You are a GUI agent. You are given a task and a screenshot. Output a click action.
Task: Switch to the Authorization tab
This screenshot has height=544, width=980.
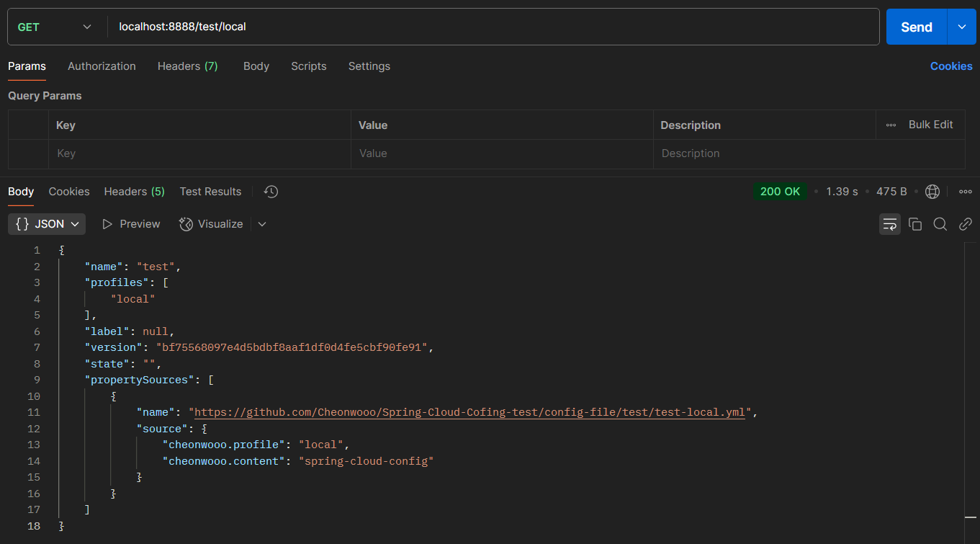point(102,66)
